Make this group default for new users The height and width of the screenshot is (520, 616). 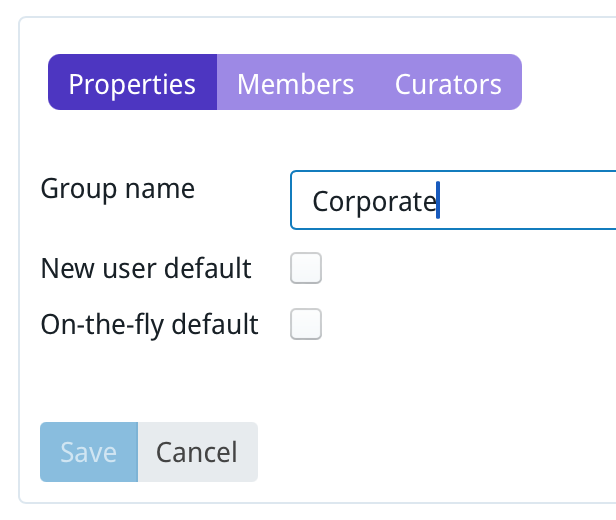coord(305,269)
